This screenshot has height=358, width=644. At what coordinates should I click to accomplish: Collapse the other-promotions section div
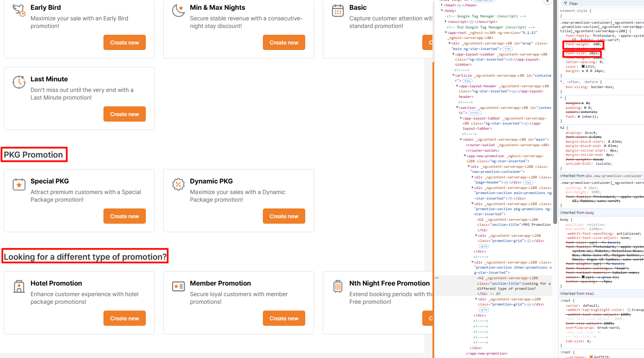tap(473, 262)
